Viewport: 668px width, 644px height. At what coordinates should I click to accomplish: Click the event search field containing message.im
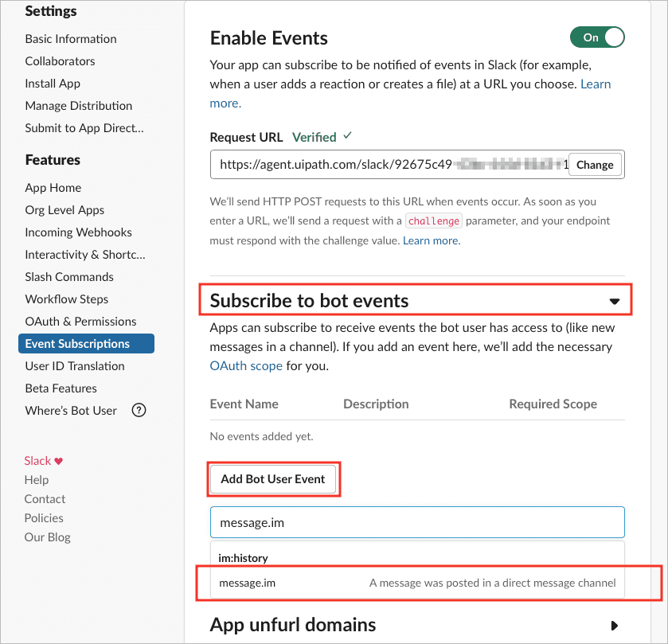point(417,522)
